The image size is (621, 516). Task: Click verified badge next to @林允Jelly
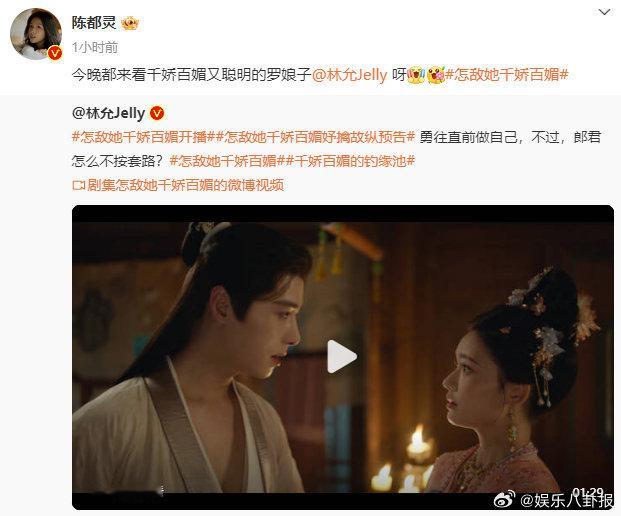pos(157,114)
